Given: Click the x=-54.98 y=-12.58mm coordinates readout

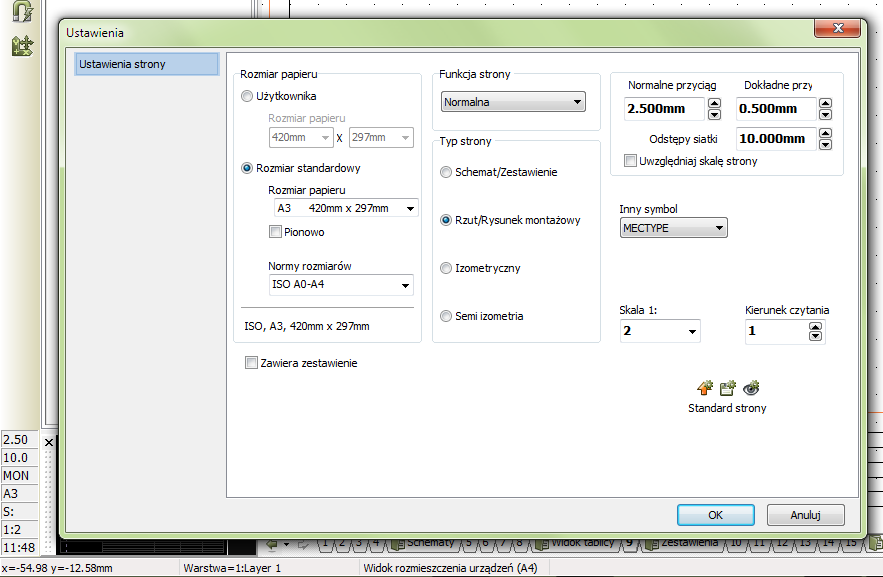Looking at the screenshot, I should [57, 568].
